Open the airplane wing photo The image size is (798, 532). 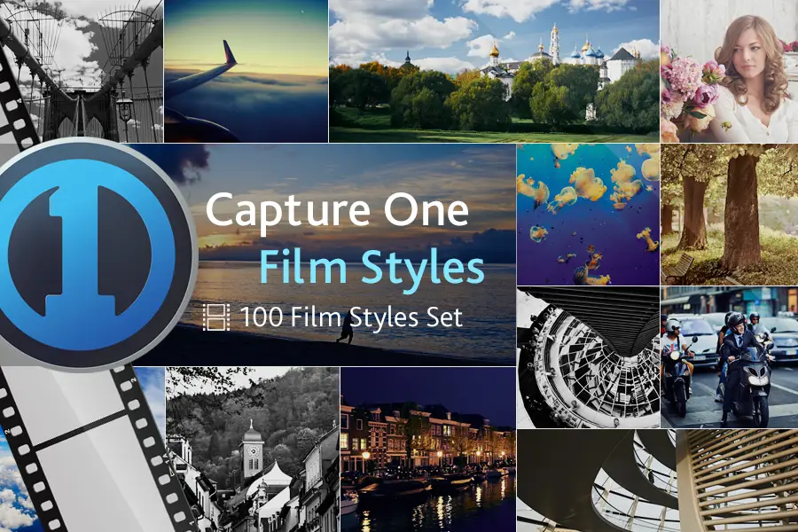click(x=246, y=71)
